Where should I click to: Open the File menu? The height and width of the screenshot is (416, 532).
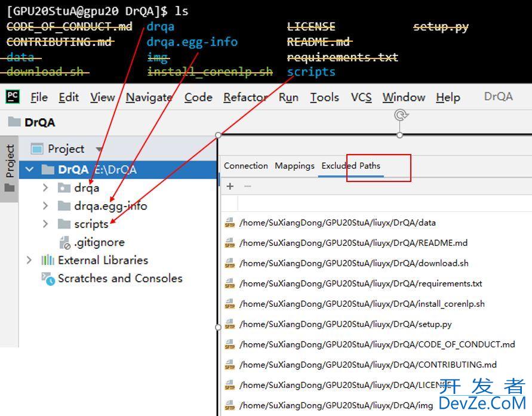point(39,97)
